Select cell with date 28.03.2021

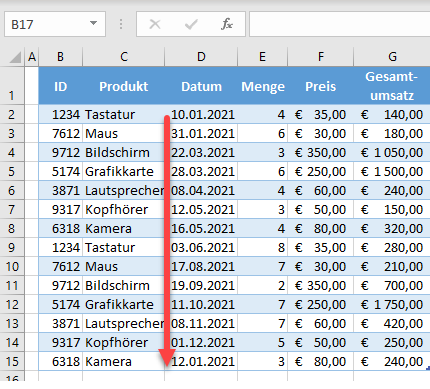click(201, 171)
